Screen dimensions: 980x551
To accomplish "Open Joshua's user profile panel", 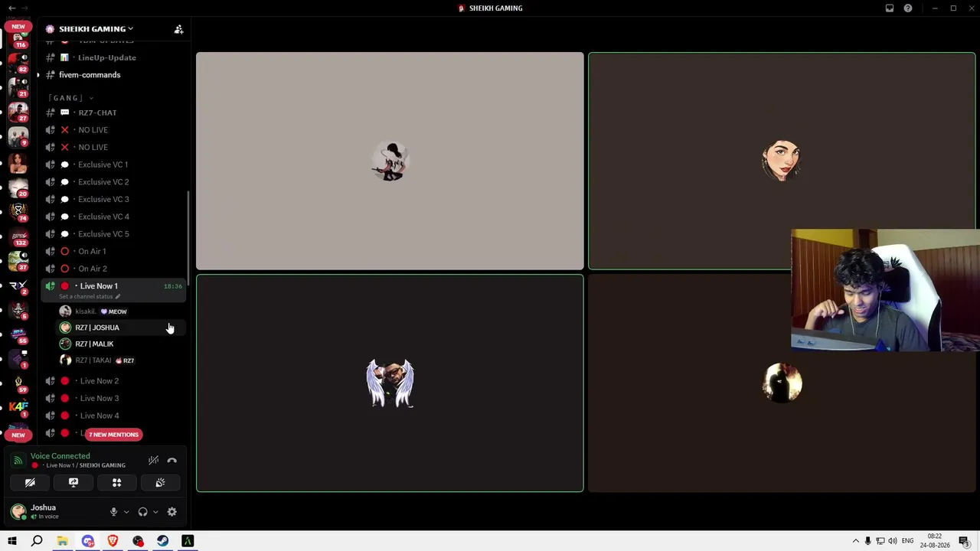I will click(43, 511).
